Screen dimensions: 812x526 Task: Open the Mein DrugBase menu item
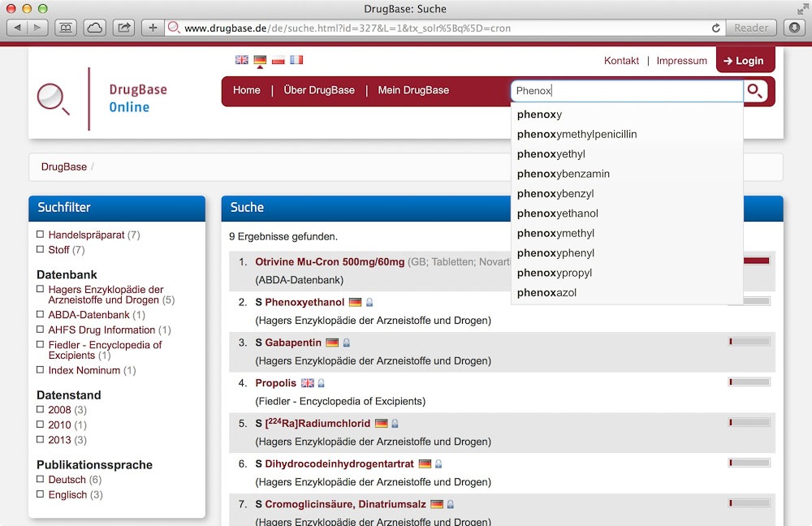point(413,90)
